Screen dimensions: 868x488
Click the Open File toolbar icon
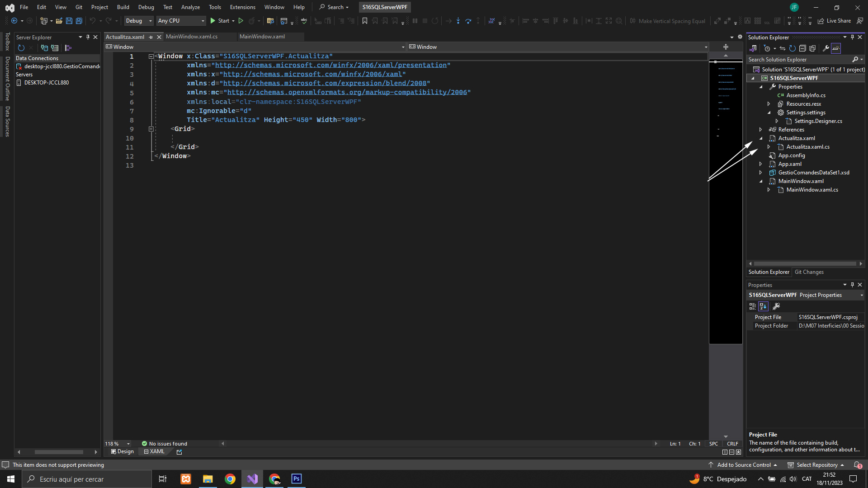(59, 21)
